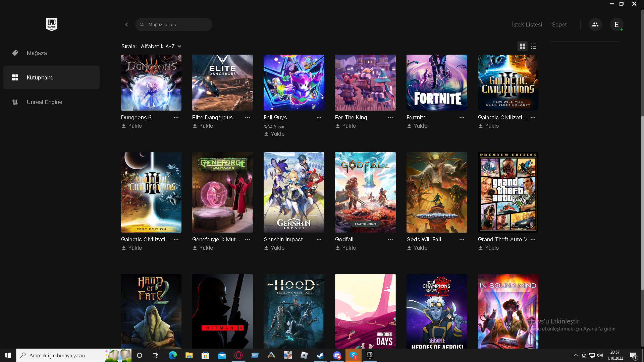Click the Cortana circle icon

pos(140,355)
